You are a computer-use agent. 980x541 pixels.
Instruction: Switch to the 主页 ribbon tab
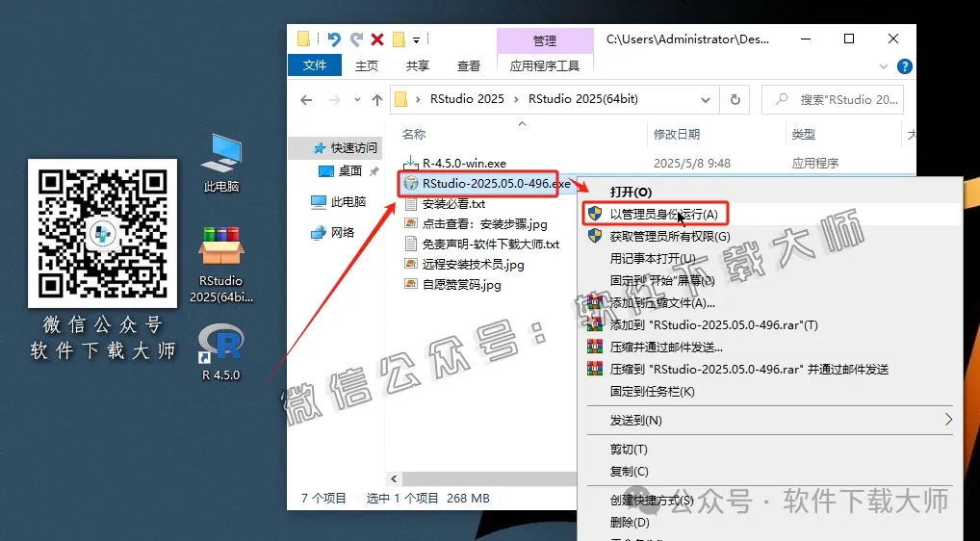366,65
